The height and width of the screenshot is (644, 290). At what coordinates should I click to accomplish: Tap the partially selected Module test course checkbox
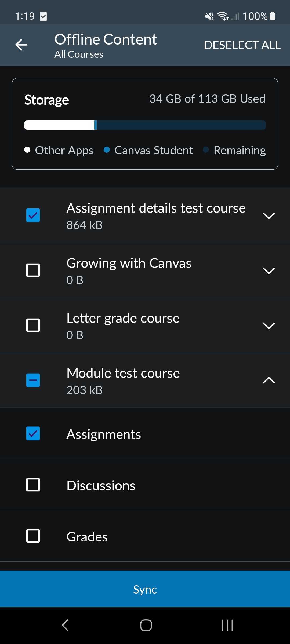click(x=33, y=380)
